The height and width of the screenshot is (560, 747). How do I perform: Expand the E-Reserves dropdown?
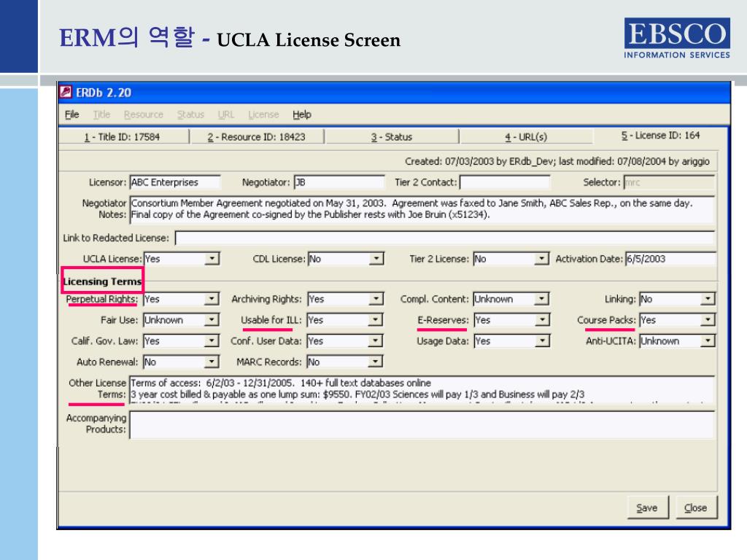pos(542,319)
